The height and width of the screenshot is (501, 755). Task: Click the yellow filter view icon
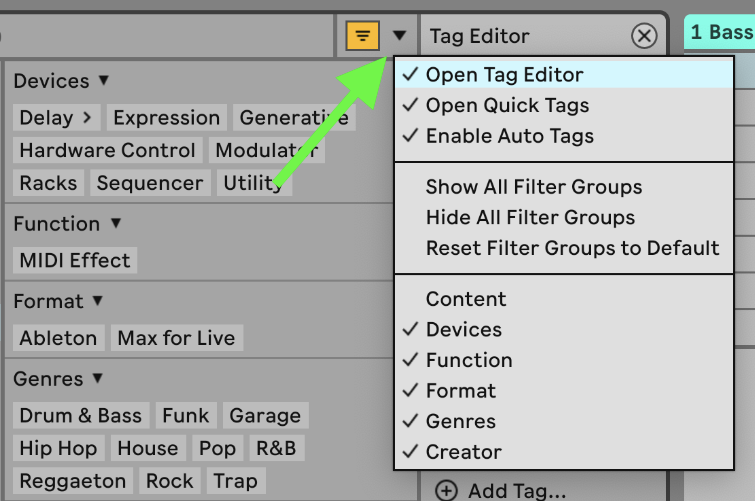[362, 36]
